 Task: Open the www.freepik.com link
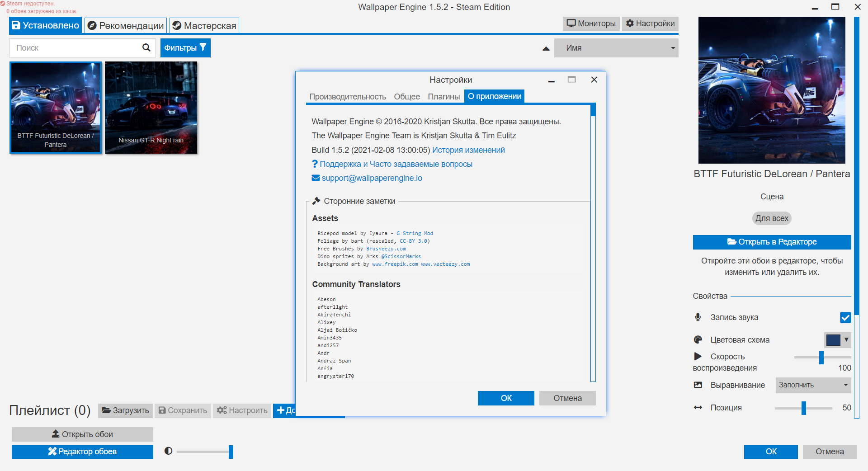coord(395,264)
